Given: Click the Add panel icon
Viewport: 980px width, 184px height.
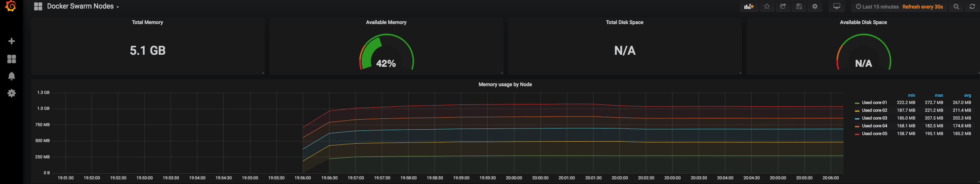Looking at the screenshot, I should coord(749,7).
